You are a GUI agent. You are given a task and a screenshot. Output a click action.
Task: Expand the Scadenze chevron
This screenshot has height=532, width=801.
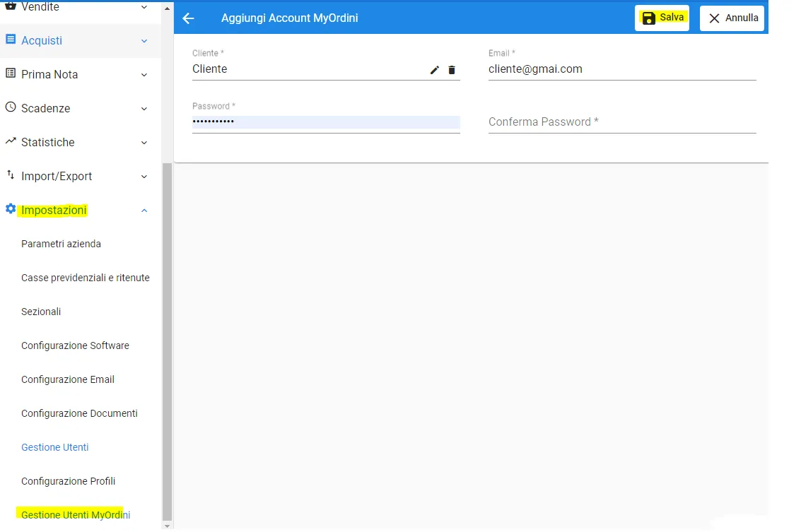point(144,109)
